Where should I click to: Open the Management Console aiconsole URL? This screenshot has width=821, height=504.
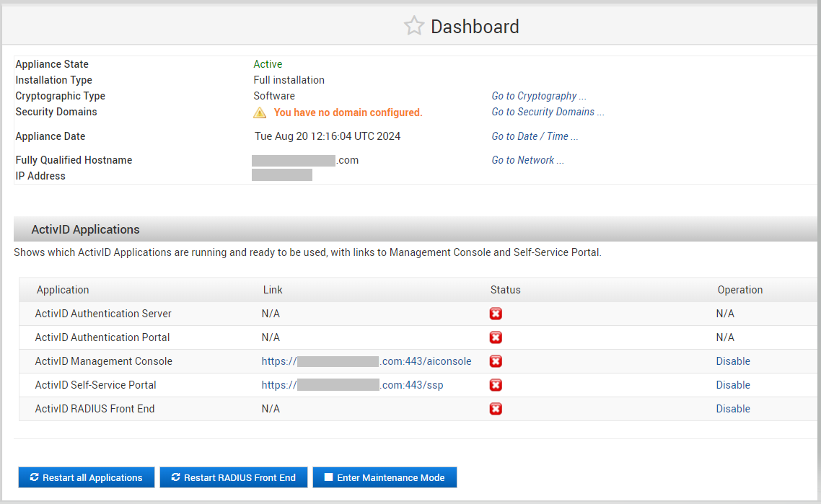(x=366, y=361)
